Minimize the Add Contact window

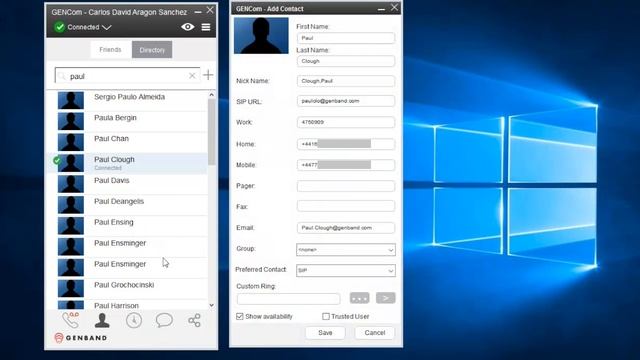tap(381, 9)
